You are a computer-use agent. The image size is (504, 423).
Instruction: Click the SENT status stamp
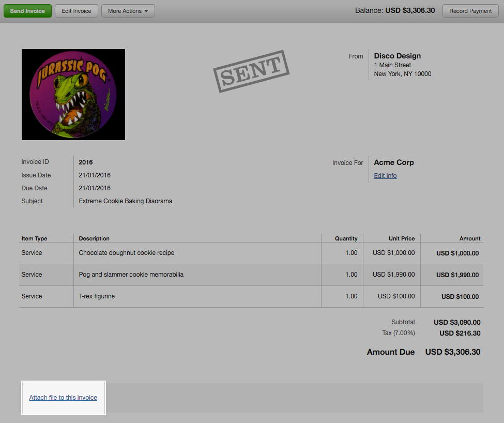pyautogui.click(x=251, y=71)
